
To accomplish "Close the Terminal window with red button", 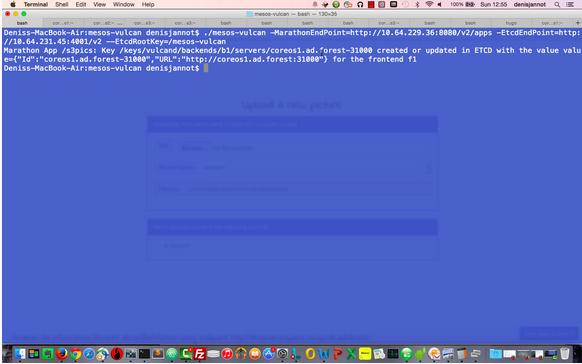I will coord(7,14).
